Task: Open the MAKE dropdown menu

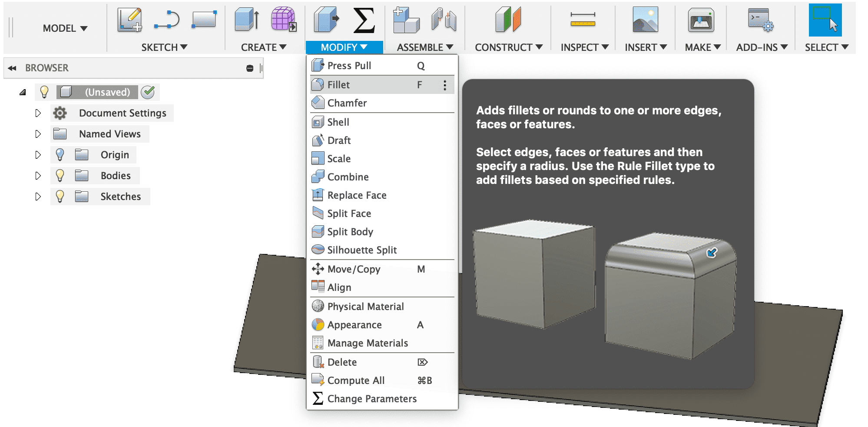Action: (x=702, y=47)
